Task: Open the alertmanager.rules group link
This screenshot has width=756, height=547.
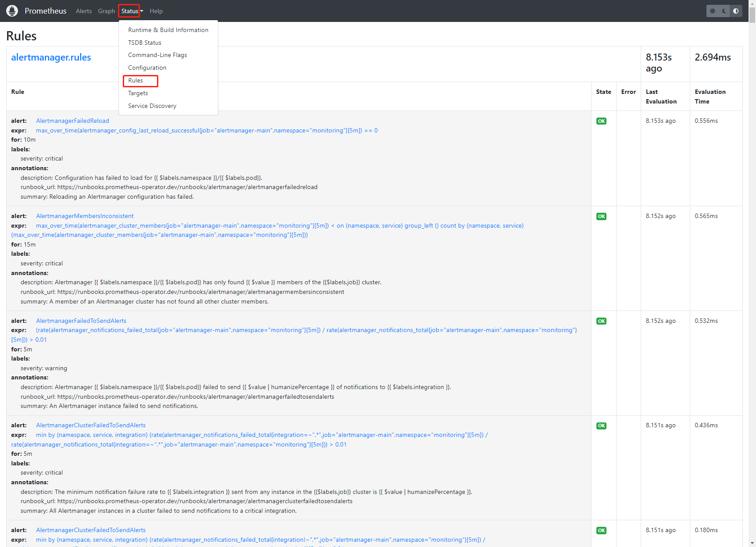Action: 51,57
